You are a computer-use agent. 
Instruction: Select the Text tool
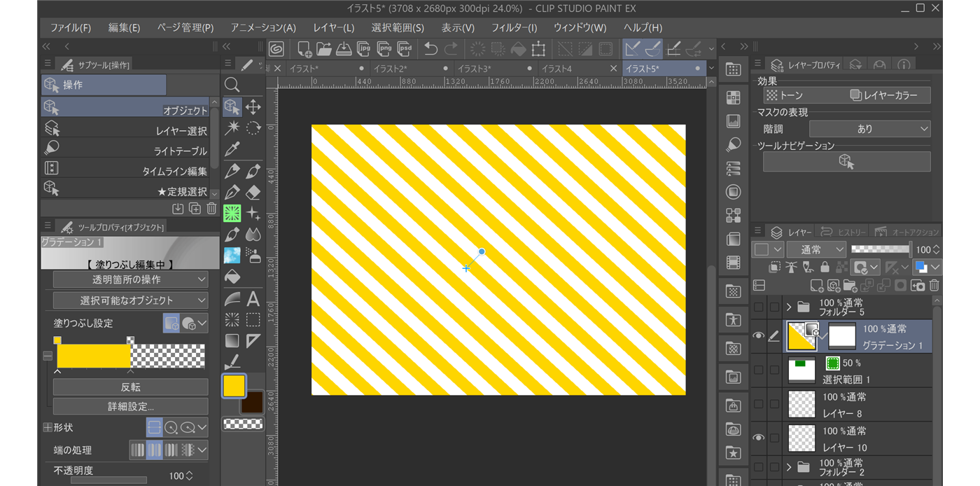point(253,299)
